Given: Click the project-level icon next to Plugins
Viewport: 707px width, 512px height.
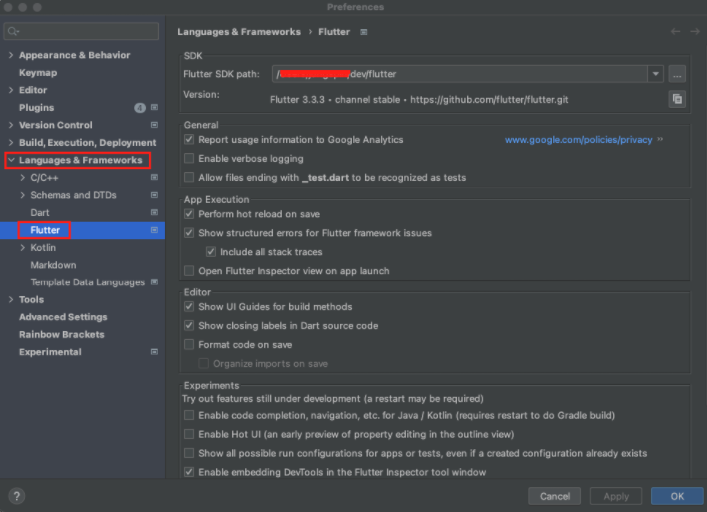Looking at the screenshot, I should (154, 107).
